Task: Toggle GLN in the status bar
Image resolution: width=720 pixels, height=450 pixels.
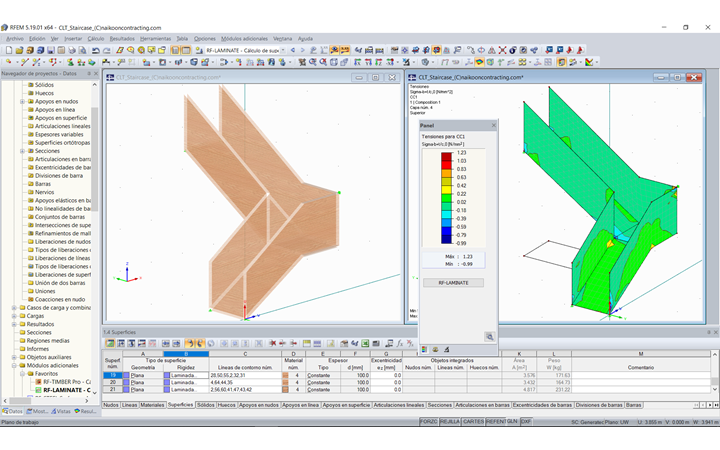Action: pos(512,422)
